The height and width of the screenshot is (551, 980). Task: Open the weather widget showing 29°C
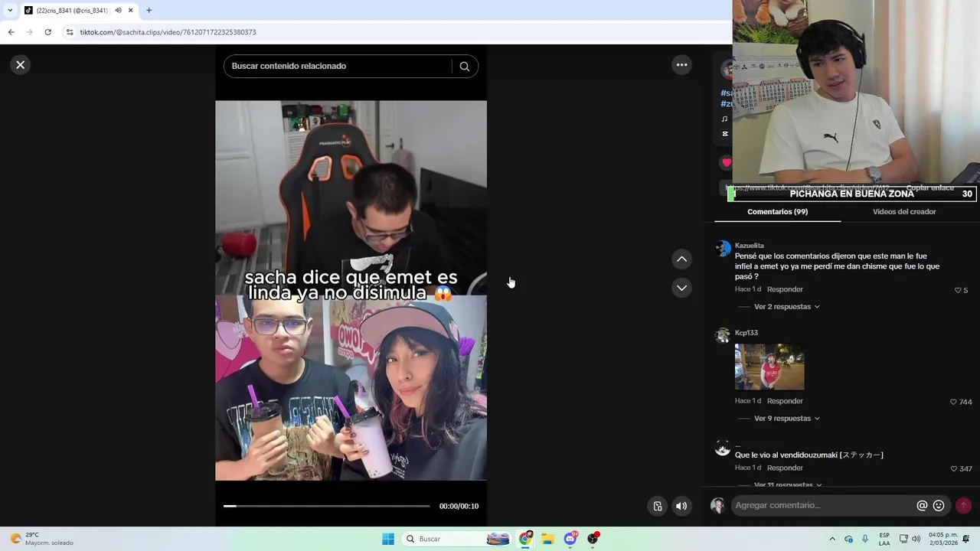(43, 539)
